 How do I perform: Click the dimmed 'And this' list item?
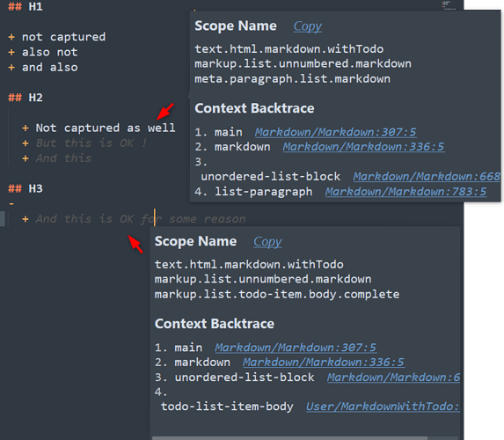coord(56,158)
